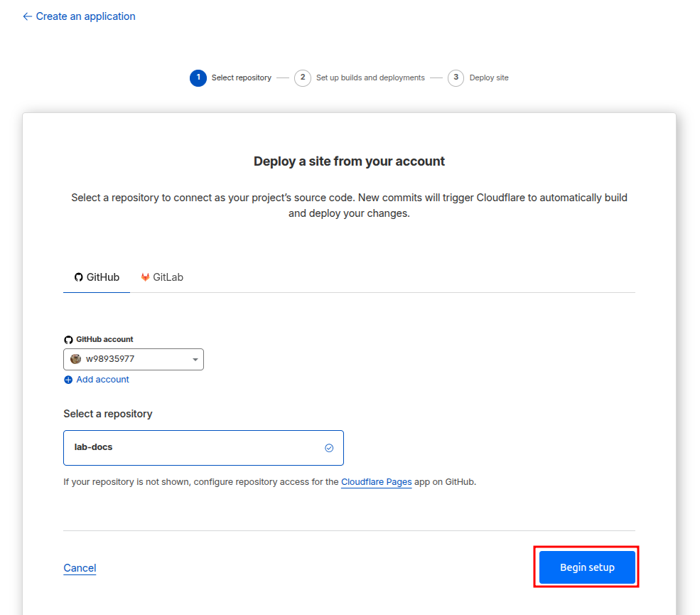Screen dimensions: 700x615
Task: Click the back arrow beside Create an application
Action: [x=26, y=16]
